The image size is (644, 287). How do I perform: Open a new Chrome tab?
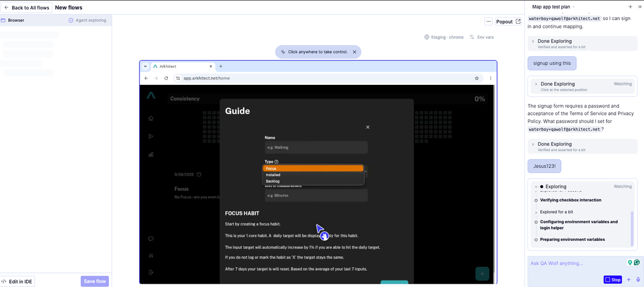pos(221,66)
